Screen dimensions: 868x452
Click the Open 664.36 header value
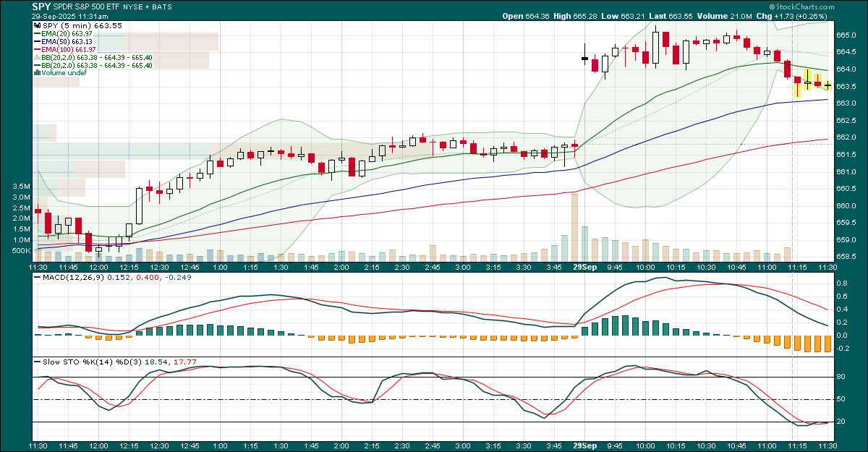(525, 15)
